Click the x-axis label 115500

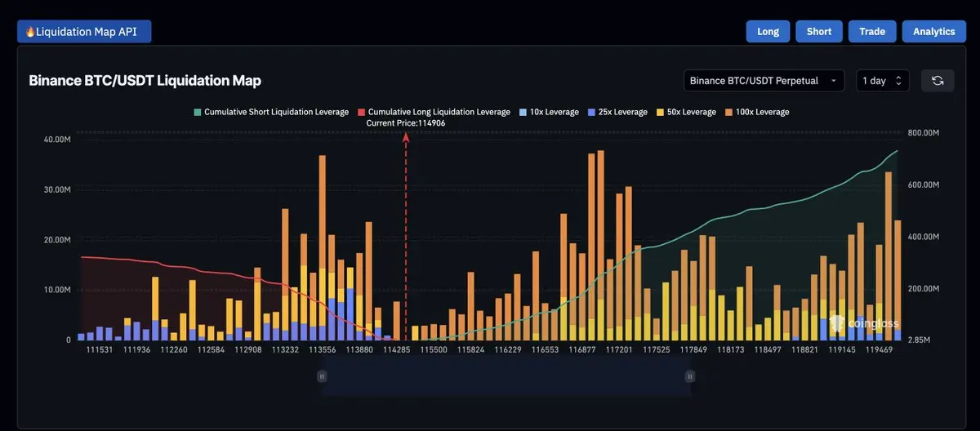434,349
